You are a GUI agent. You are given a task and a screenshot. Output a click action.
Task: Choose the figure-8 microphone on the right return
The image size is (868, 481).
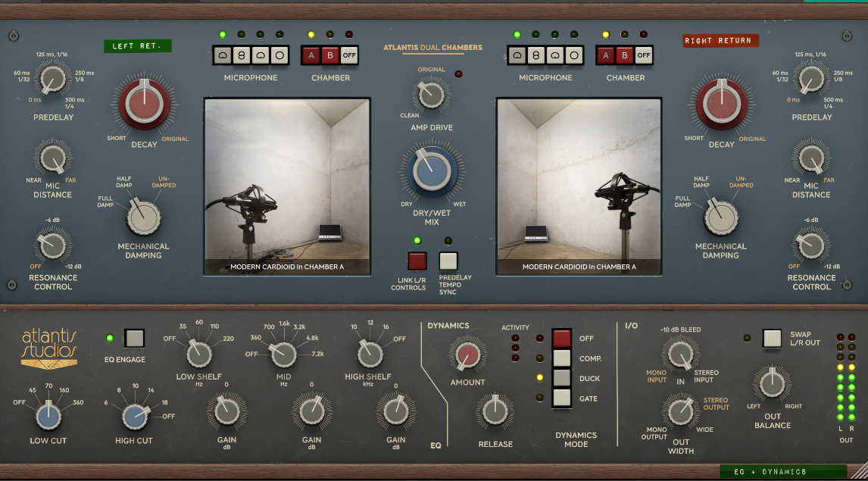pyautogui.click(x=536, y=55)
